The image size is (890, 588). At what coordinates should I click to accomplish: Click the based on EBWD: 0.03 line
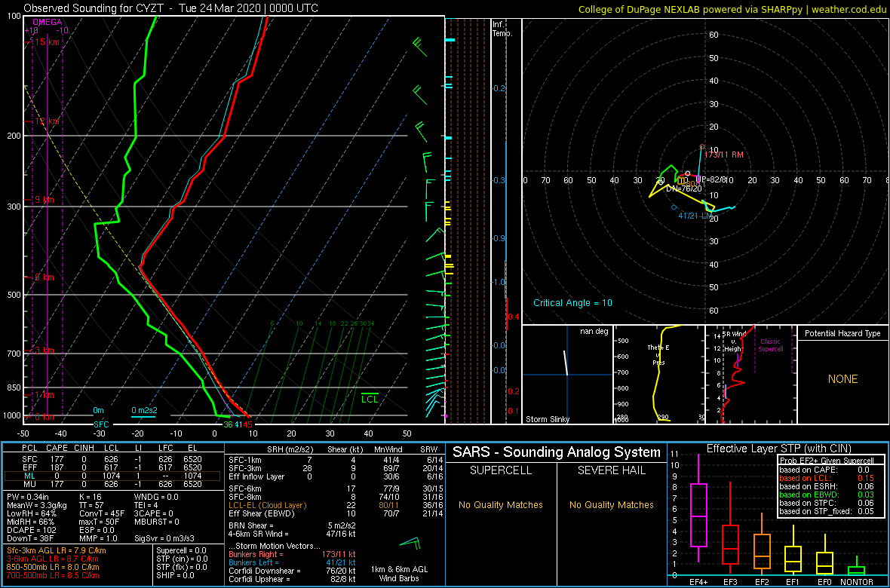827,495
